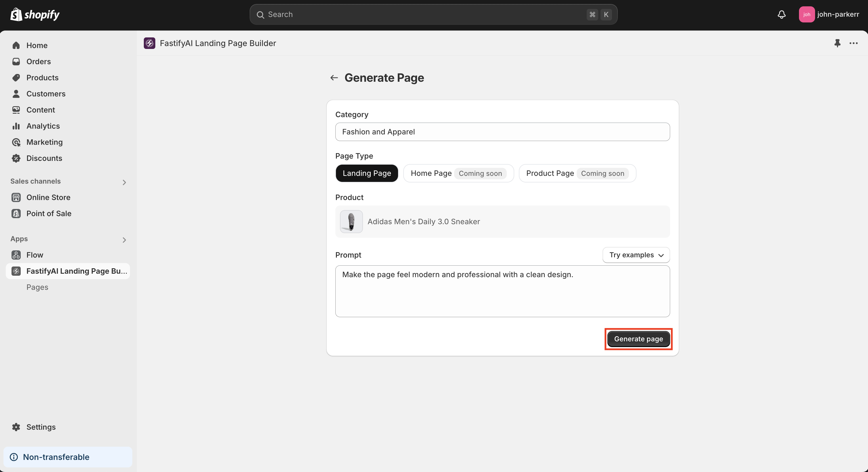Click the Prompt text area
The image size is (868, 472).
(502, 291)
